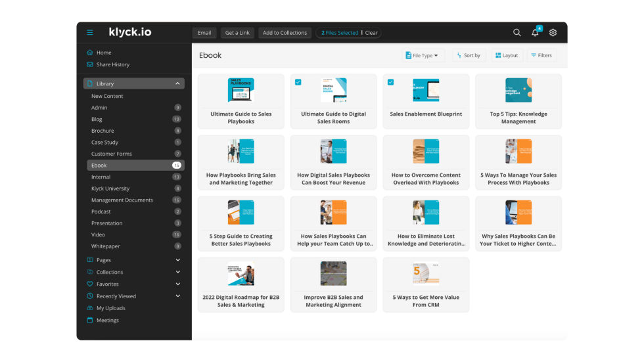Expand the Collections section chevron
Screen dimensions: 644x362
click(177, 272)
